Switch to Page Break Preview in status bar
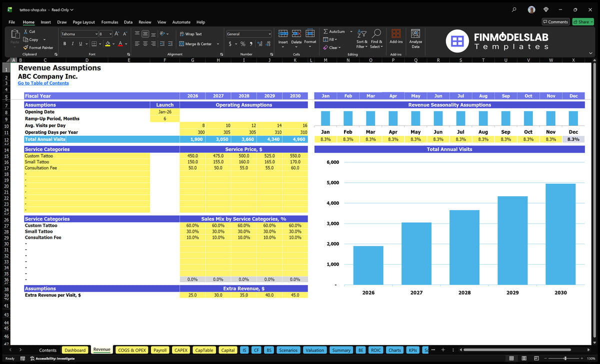 coord(536,359)
